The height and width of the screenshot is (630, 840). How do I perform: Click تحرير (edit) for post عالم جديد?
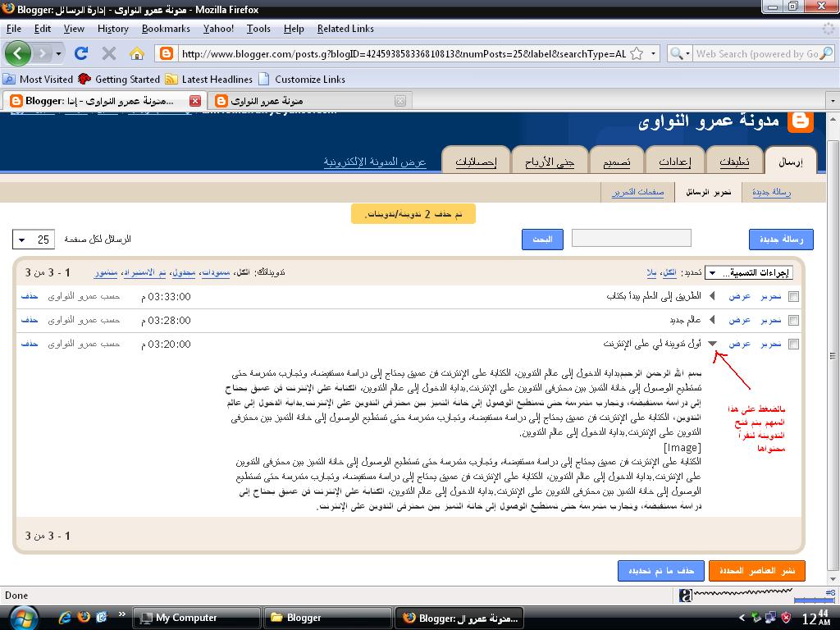[771, 320]
